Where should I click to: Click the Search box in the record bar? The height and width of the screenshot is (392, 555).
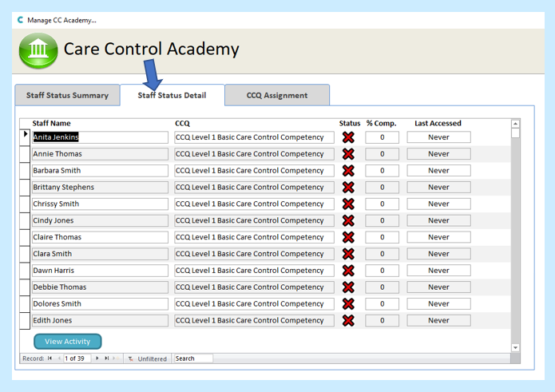click(x=192, y=358)
